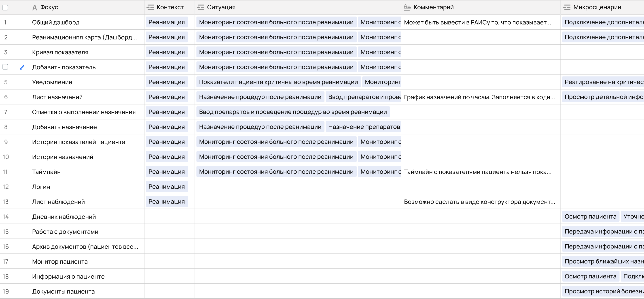
Task: Click linked-record icon of Контекст column header
Action: pos(150,8)
